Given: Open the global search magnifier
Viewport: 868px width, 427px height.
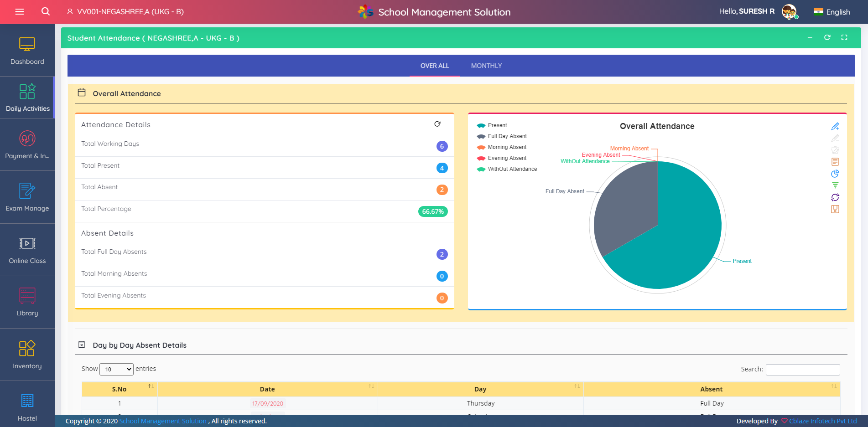Looking at the screenshot, I should tap(45, 12).
